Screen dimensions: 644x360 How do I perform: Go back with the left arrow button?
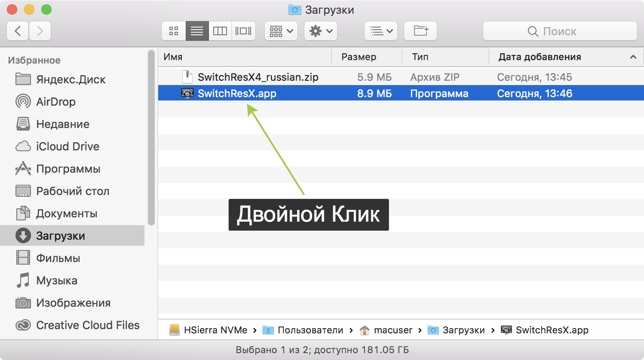point(18,31)
